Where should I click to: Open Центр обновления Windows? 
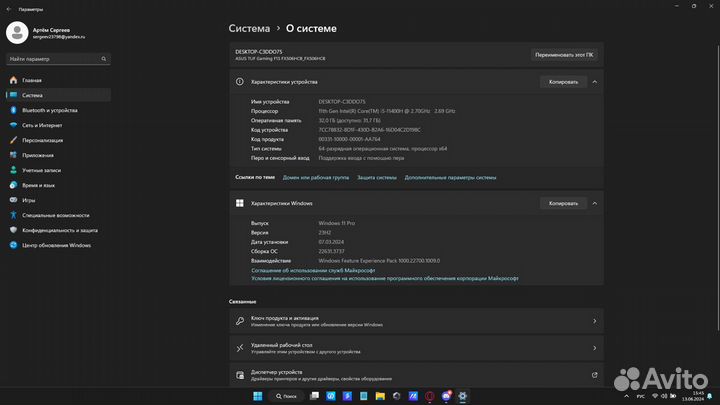coord(56,245)
